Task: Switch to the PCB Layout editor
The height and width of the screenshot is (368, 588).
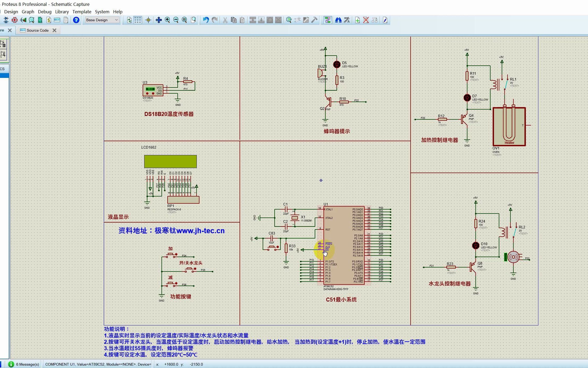Action: click(15, 20)
